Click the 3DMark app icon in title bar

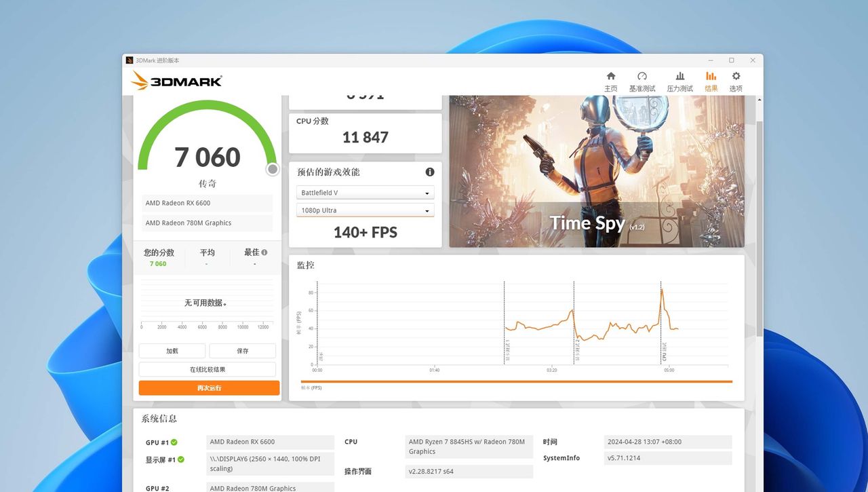click(x=130, y=60)
